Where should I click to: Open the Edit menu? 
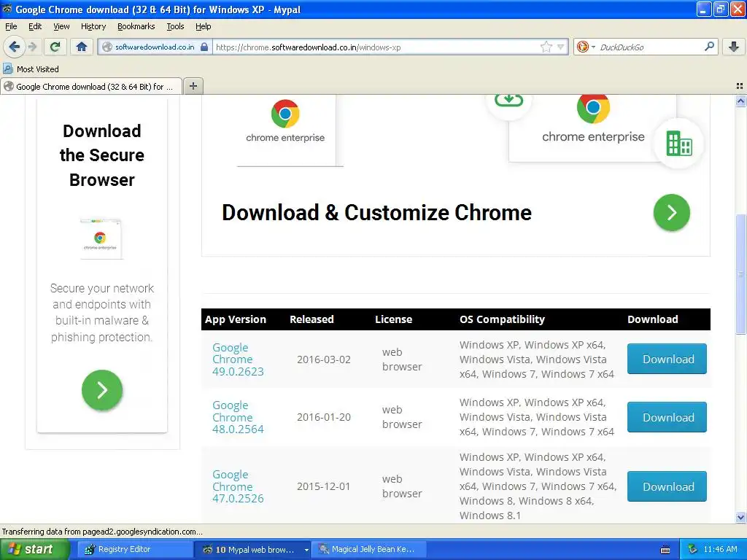coord(35,26)
